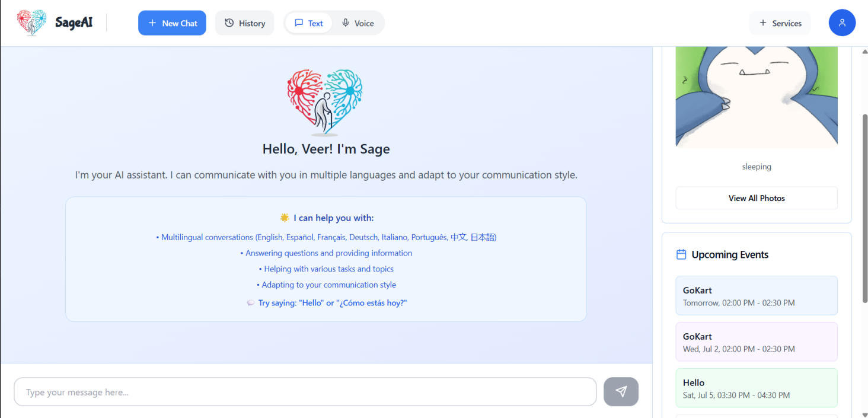Viewport: 868px width, 418px height.
Task: Click the plus icon in Services button
Action: pyautogui.click(x=762, y=23)
